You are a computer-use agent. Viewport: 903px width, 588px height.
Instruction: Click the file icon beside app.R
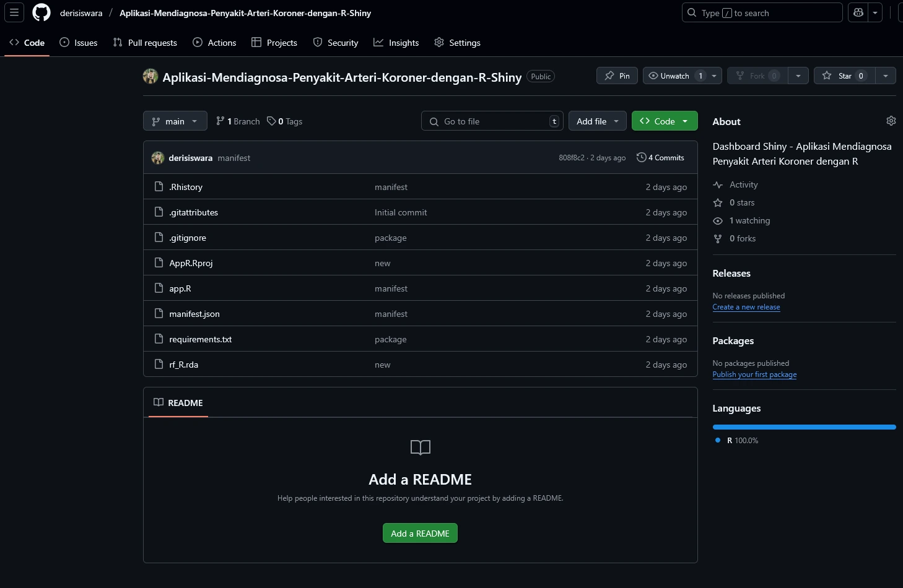159,288
